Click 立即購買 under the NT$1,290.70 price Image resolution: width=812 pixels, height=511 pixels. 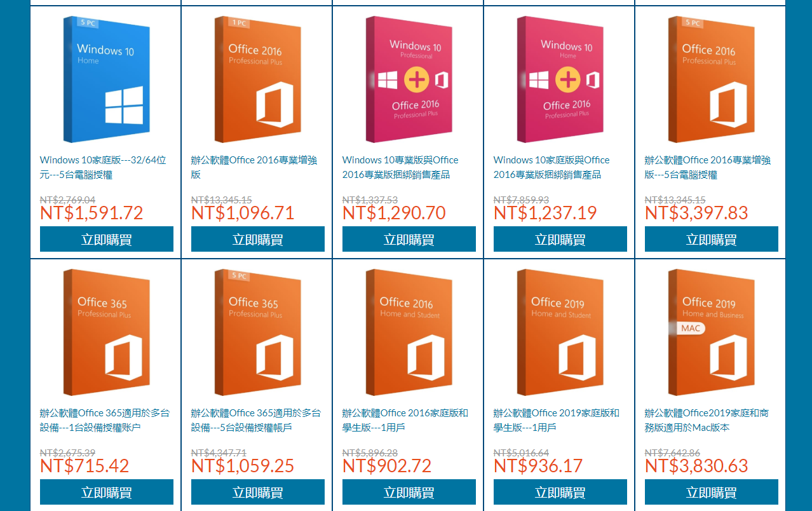[409, 239]
